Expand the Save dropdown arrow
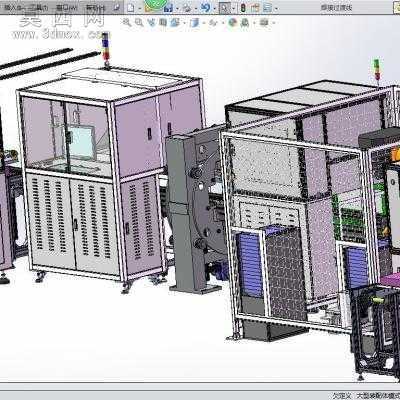Viewport: 400px width, 400px height. 177,8
